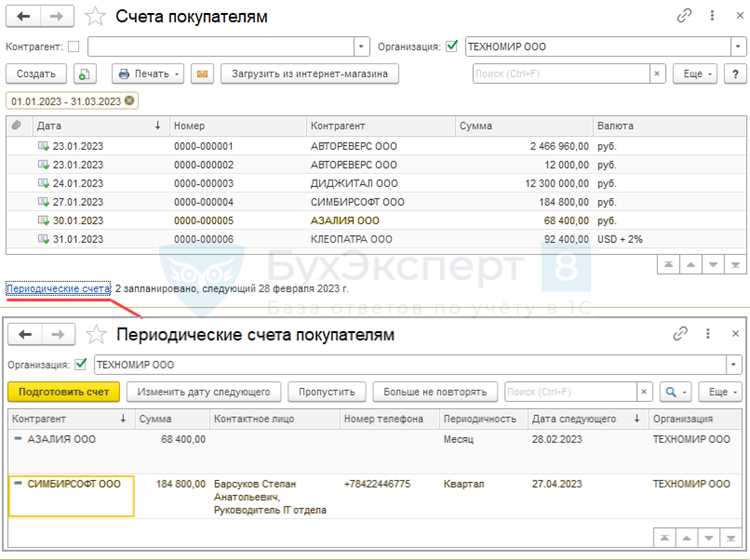Click the Пропустить button
This screenshot has width=750, height=560.
point(327,392)
